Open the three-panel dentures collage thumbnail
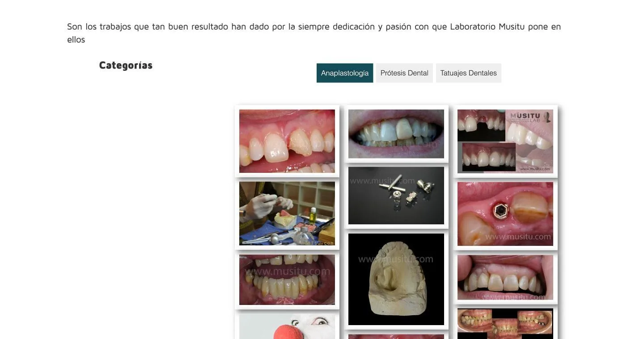This screenshot has width=644, height=339. 505,324
